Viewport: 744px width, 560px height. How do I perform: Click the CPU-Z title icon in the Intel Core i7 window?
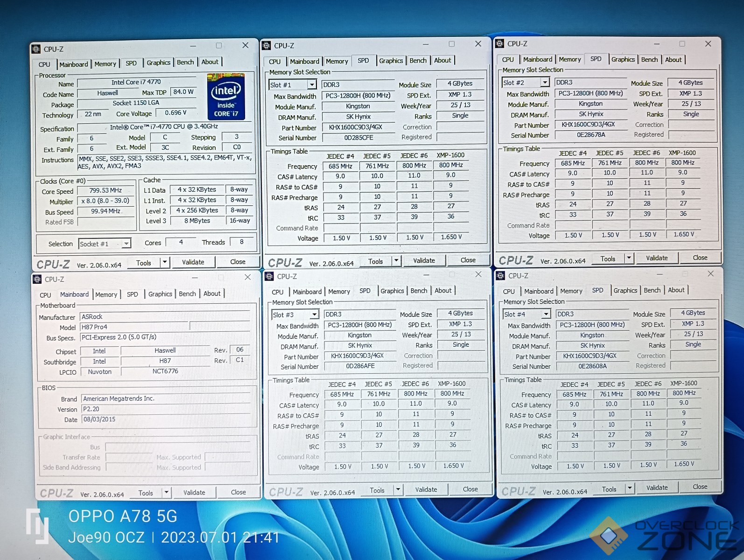coord(36,49)
